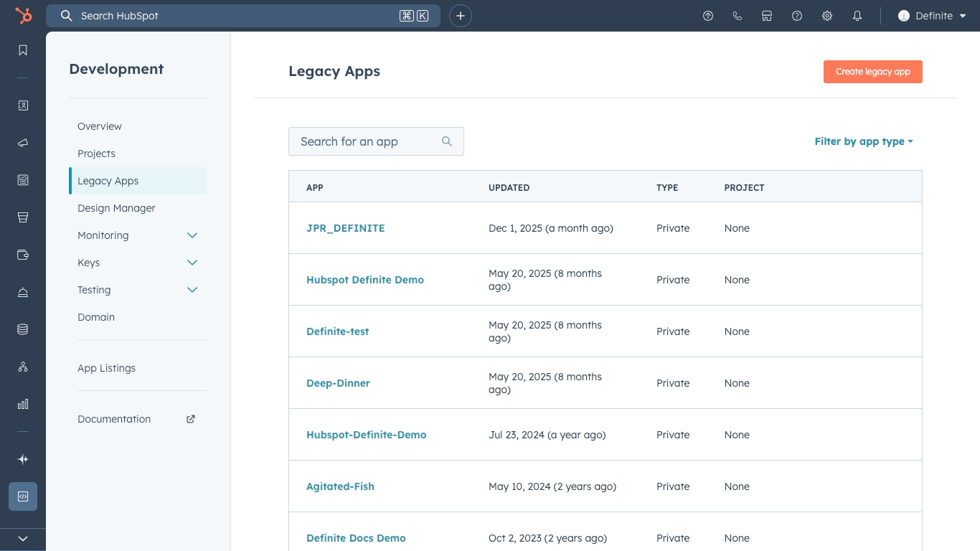Open the Hubspot Definite Demo app
Screen dimensions: 980x551
coord(364,280)
